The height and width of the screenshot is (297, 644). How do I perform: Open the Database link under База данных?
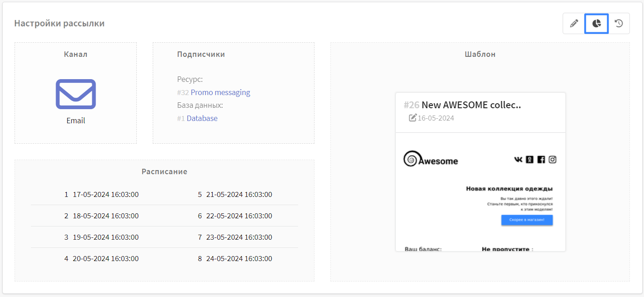(x=202, y=118)
